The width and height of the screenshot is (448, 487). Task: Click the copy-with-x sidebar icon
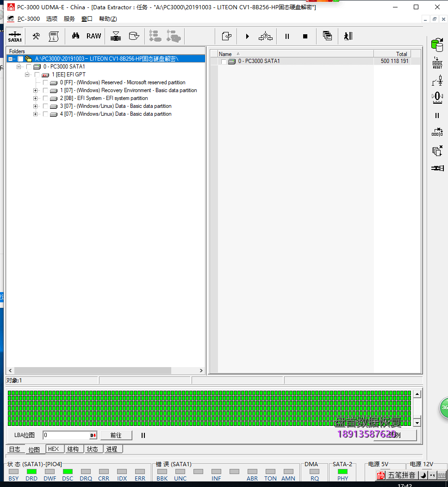point(437,151)
